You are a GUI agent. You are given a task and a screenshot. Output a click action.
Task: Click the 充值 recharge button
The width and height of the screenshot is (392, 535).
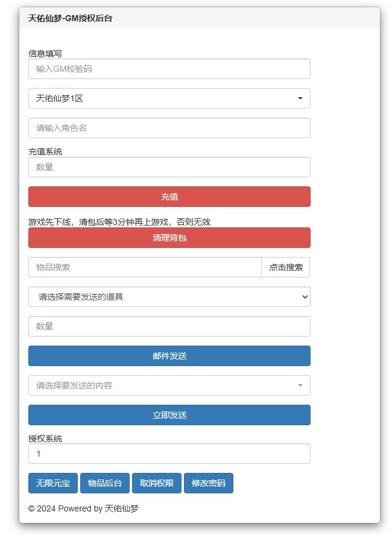169,196
